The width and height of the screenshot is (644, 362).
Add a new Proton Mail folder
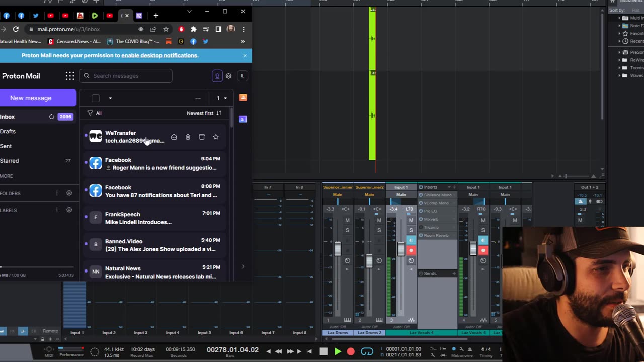point(57,193)
